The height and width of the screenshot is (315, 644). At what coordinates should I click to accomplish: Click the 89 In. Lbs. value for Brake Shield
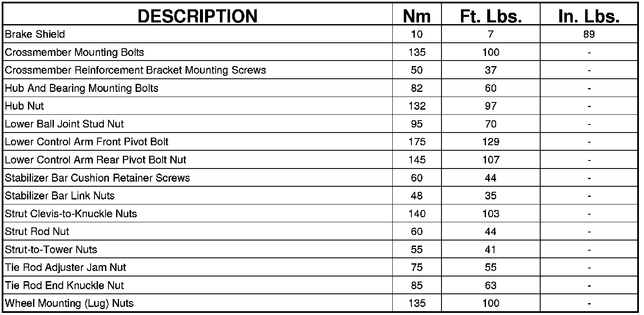click(589, 34)
